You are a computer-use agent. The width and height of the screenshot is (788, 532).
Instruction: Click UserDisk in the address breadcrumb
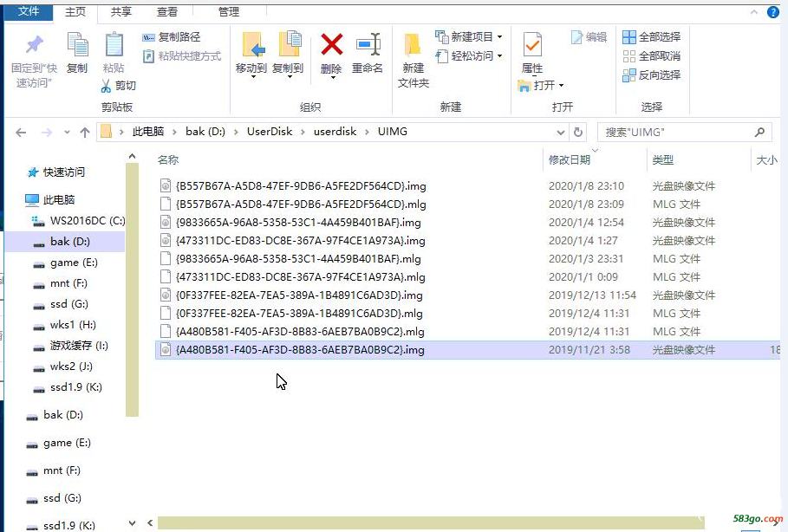[270, 132]
